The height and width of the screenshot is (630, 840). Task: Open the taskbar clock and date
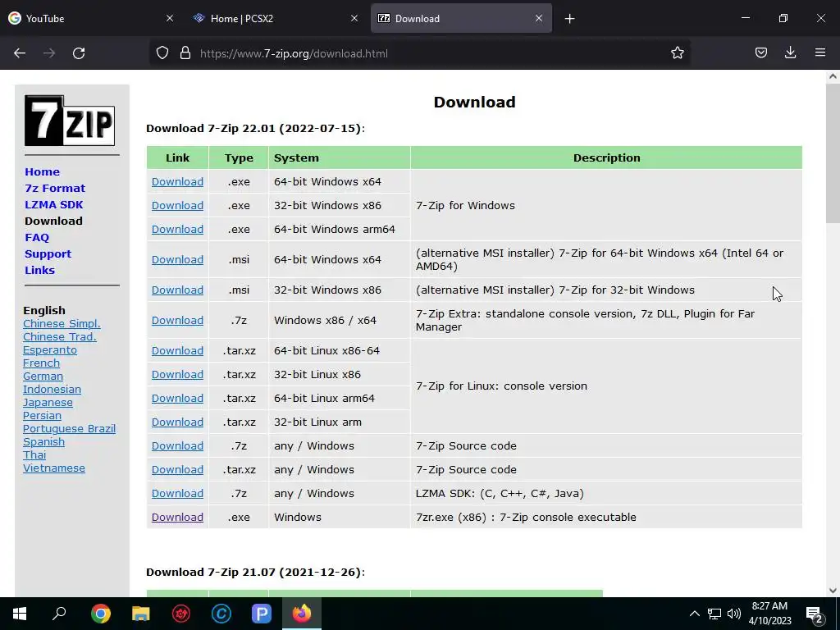(x=769, y=614)
